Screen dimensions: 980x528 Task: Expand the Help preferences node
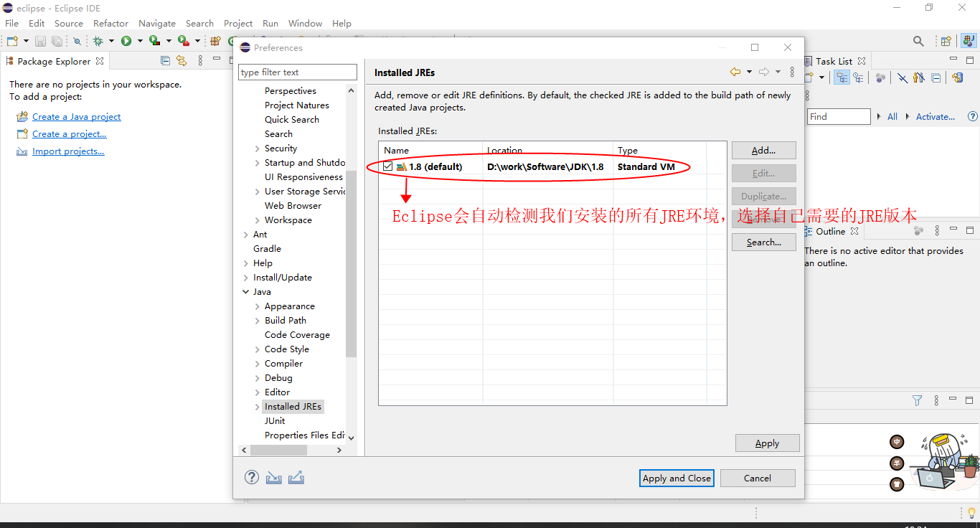pos(246,263)
